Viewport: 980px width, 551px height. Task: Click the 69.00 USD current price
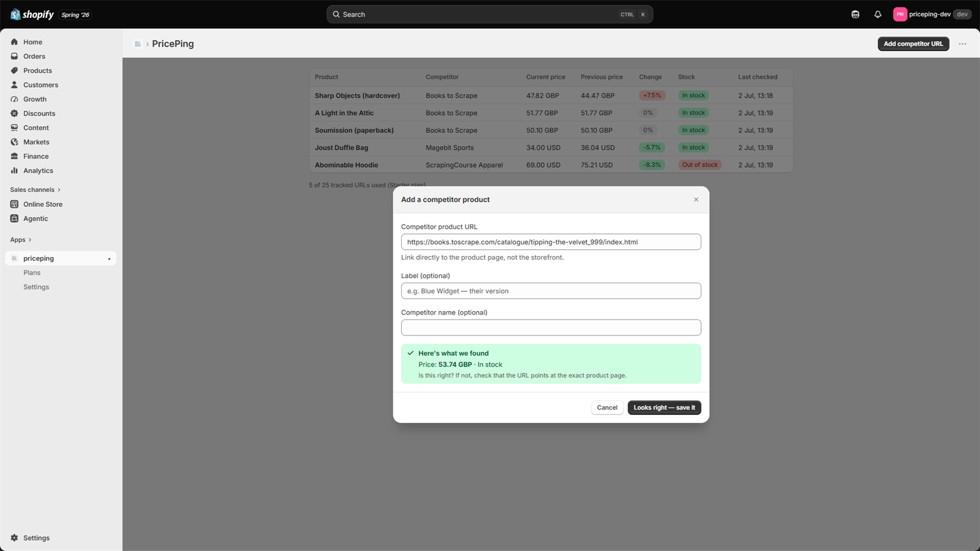[543, 165]
